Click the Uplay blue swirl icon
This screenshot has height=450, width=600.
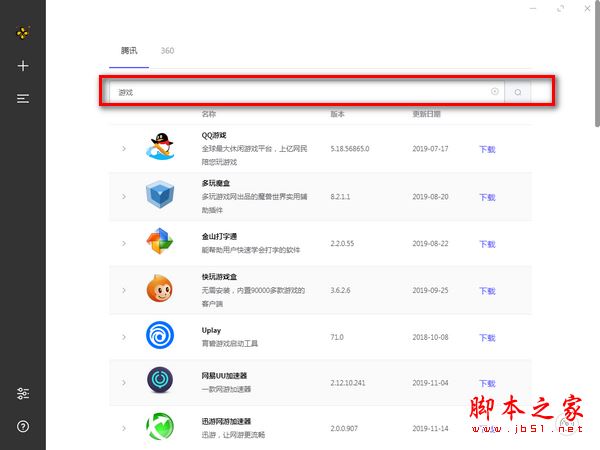[x=160, y=335]
